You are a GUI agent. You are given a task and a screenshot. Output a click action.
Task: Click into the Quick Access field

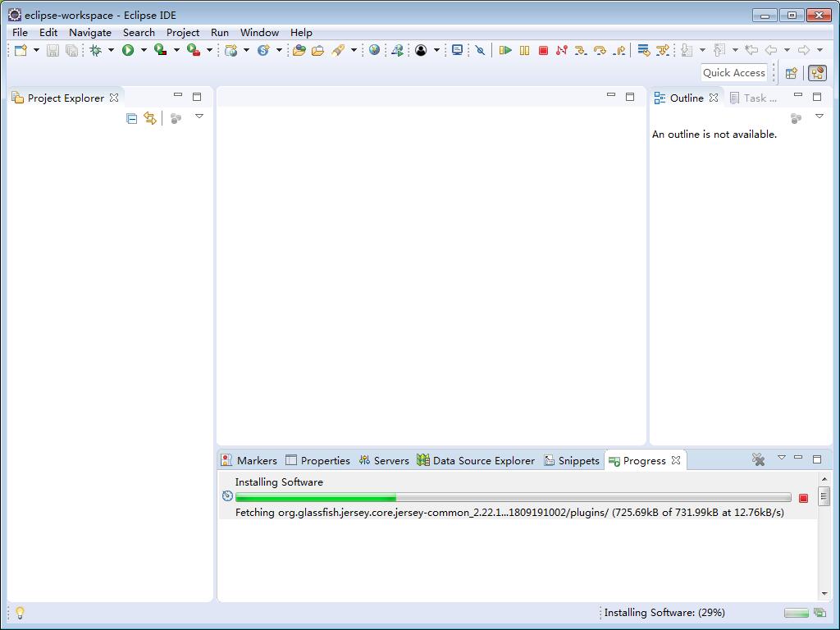point(734,73)
